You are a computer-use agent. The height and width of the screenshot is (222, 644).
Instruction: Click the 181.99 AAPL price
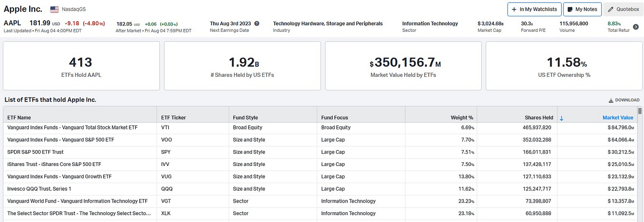[39, 23]
